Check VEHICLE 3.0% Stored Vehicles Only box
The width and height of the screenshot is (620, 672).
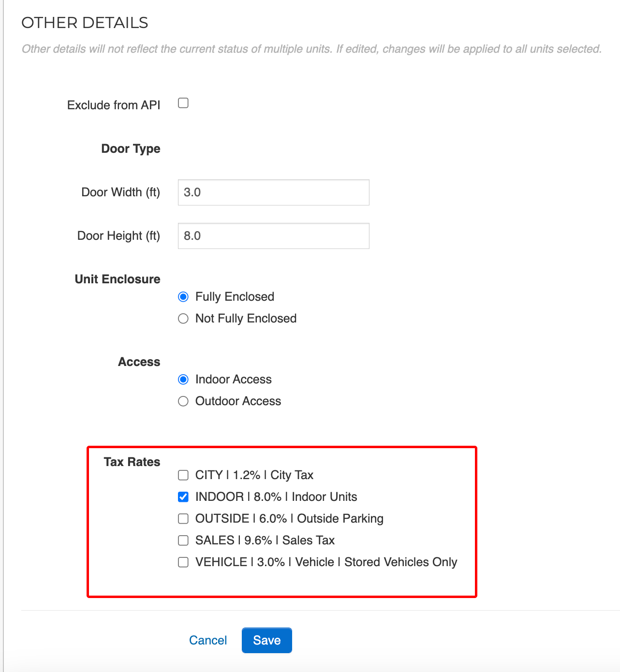point(183,562)
